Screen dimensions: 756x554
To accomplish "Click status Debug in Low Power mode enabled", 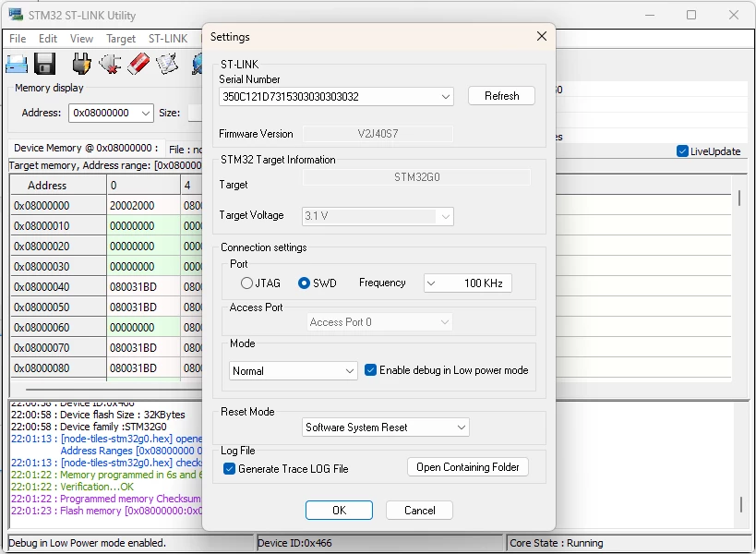I will coord(87,543).
